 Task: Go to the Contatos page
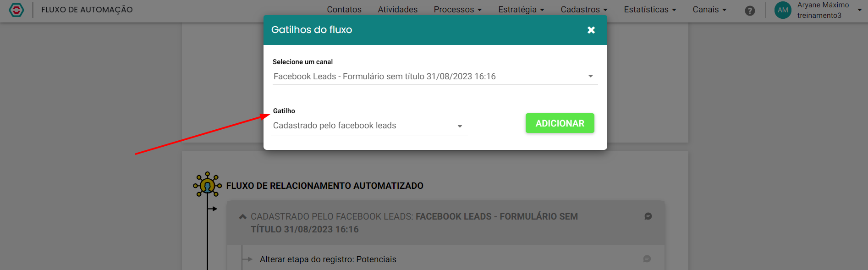[x=344, y=10]
